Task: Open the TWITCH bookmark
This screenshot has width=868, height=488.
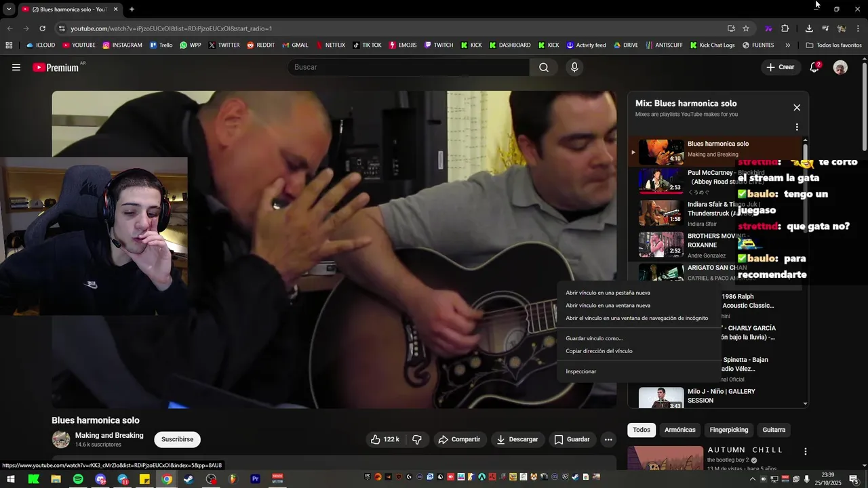Action: [439, 45]
